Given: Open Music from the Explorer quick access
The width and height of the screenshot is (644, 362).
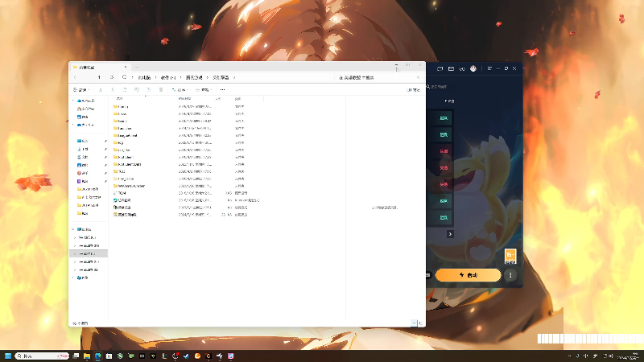Looking at the screenshot, I should 83,173.
